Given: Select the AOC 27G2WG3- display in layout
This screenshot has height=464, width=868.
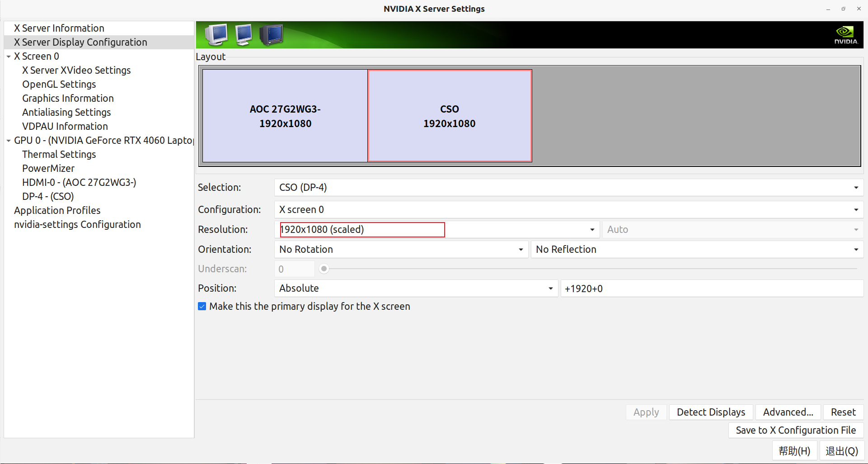Looking at the screenshot, I should tap(285, 116).
